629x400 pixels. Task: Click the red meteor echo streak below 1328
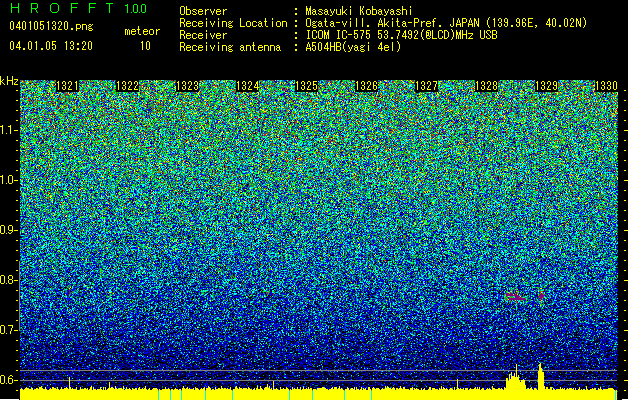[x=515, y=297]
